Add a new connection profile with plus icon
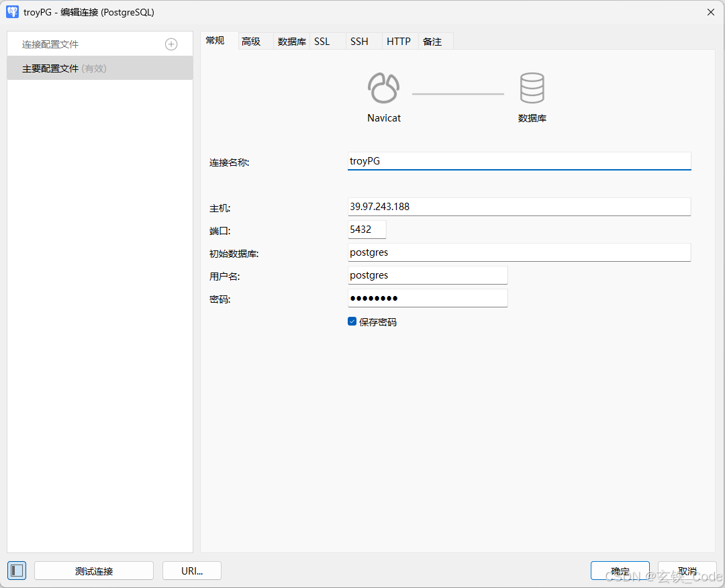This screenshot has height=588, width=725. (x=171, y=44)
